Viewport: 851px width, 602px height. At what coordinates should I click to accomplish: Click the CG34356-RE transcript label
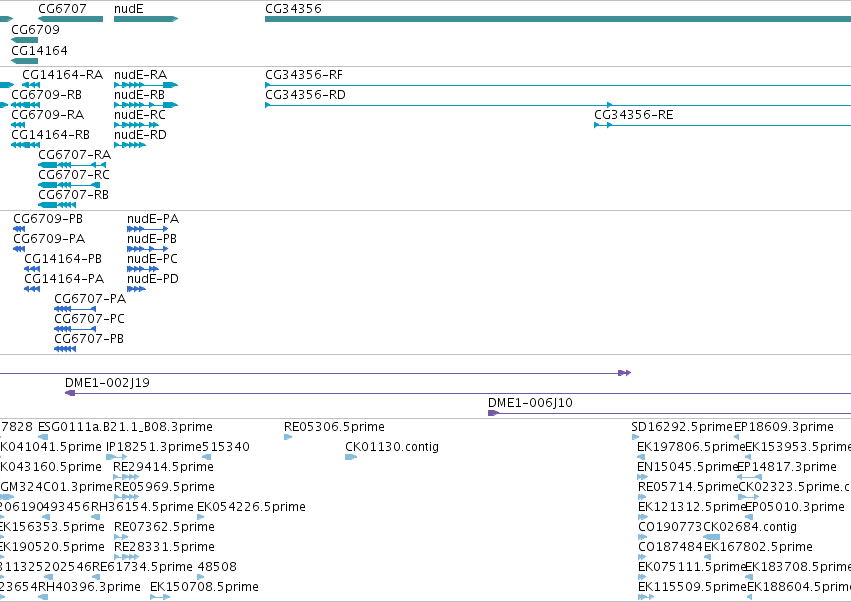coord(633,115)
